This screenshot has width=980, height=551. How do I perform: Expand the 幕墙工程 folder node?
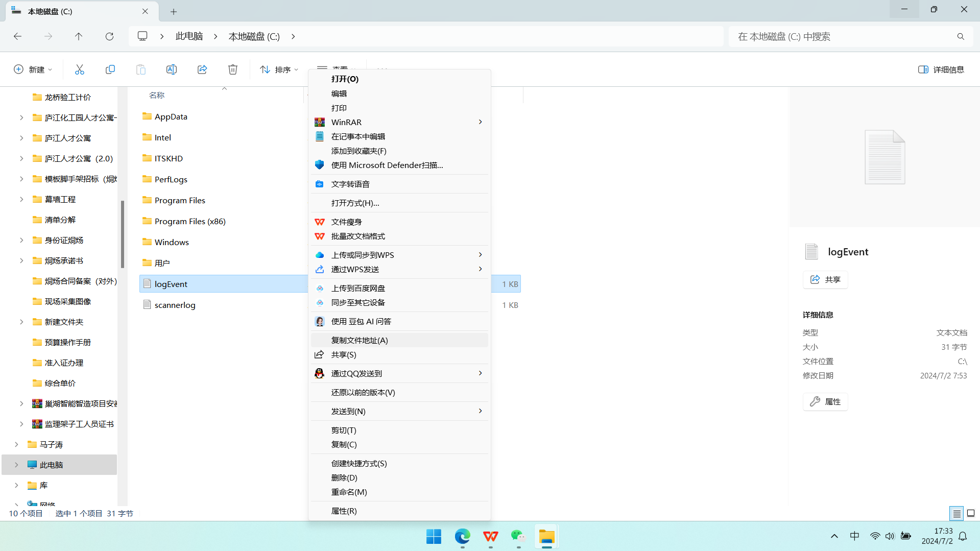(21, 199)
